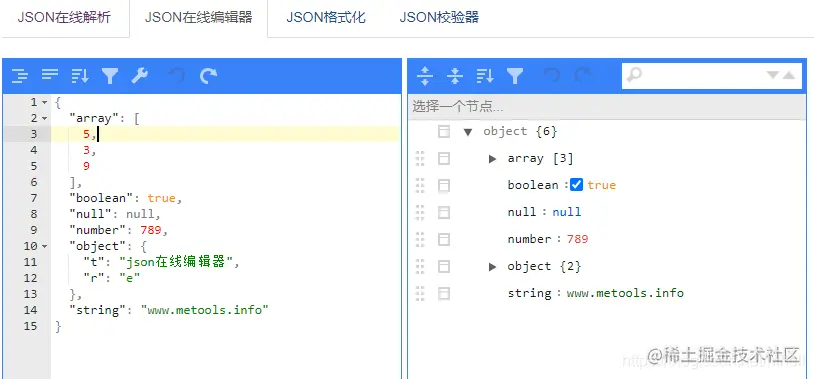Click the 选择一个节点 breadcrumb bar
Viewport: 814px width, 379px height.
[x=607, y=107]
